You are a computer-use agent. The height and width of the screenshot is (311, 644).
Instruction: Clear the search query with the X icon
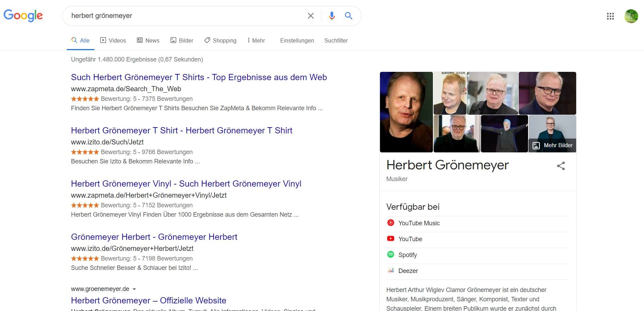click(x=311, y=16)
